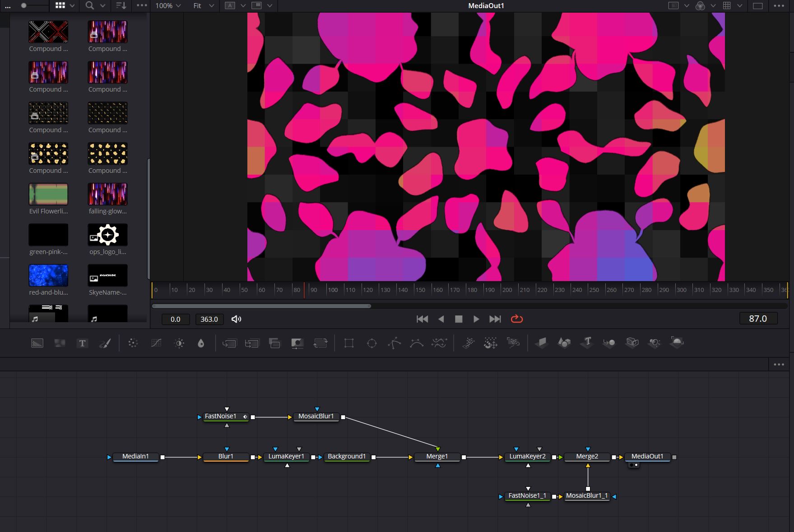The image size is (794, 532).
Task: Jump to the first frame
Action: 422,319
